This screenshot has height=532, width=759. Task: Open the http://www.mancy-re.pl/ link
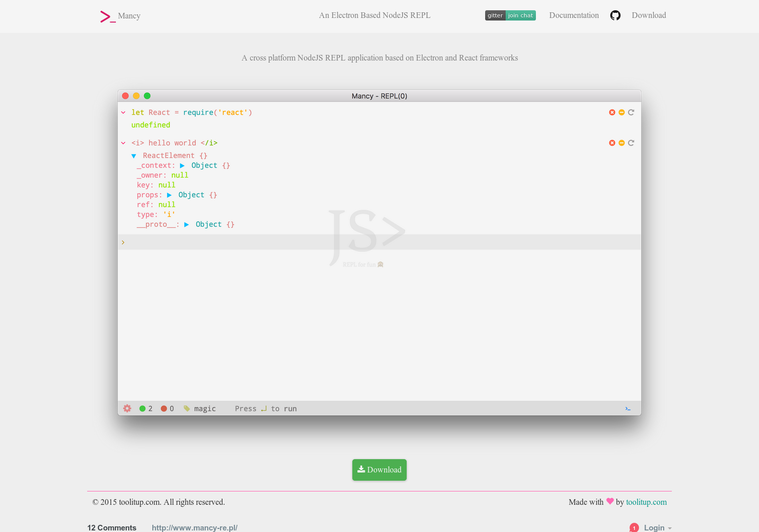coord(194,527)
